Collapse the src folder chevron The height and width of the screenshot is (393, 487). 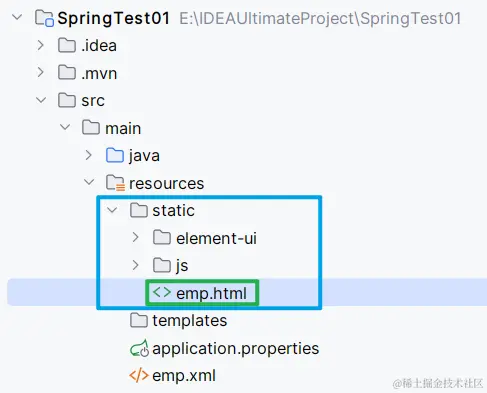tap(41, 100)
